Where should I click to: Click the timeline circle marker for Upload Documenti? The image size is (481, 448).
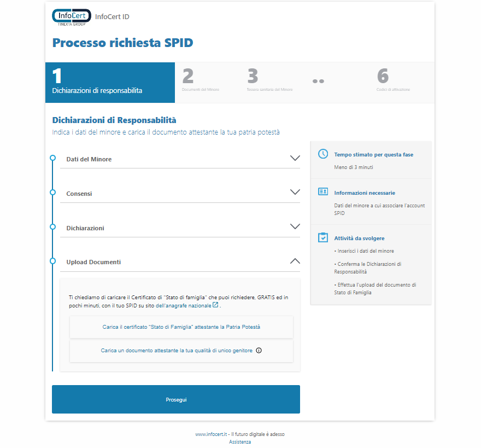[52, 261]
